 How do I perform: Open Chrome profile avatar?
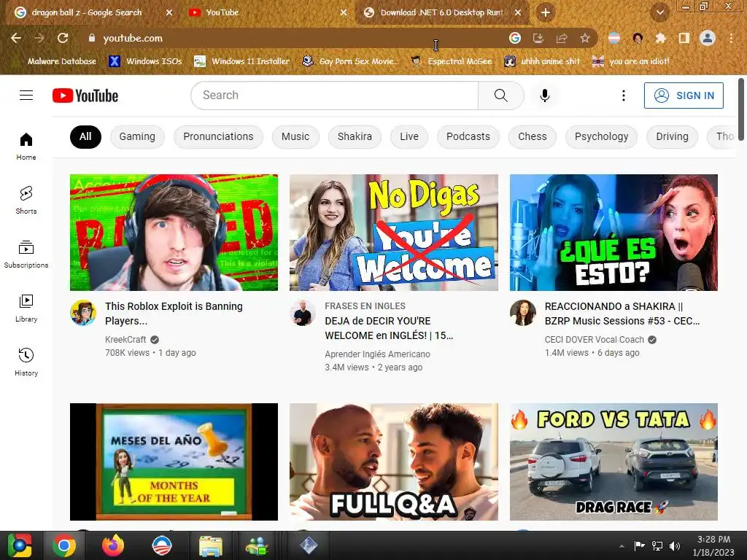(x=708, y=38)
